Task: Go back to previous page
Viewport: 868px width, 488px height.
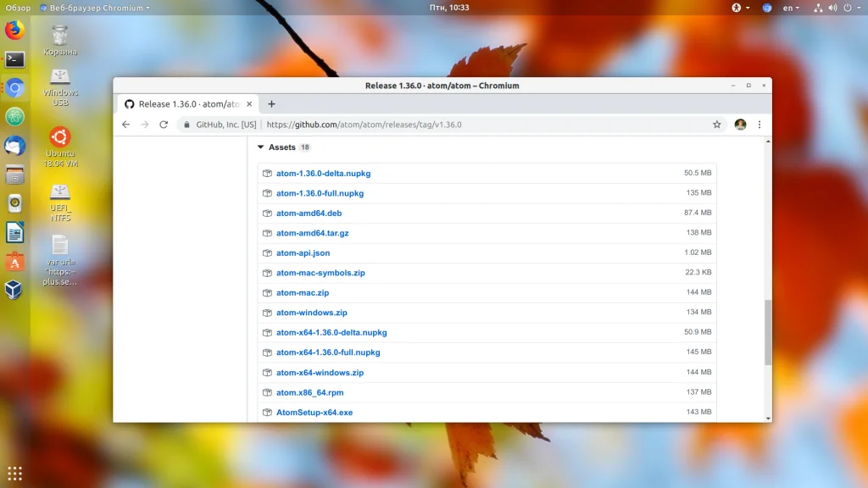Action: (125, 125)
